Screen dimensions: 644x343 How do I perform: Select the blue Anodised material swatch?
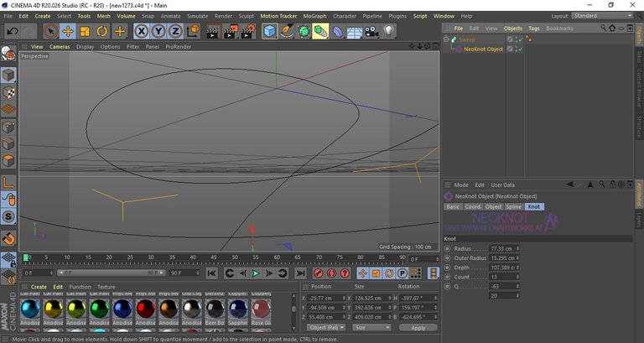[x=122, y=309]
